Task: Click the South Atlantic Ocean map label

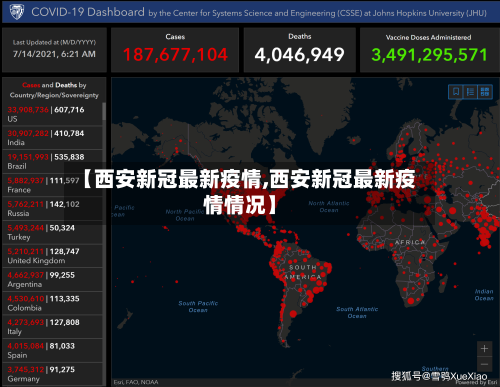Action: (357, 312)
